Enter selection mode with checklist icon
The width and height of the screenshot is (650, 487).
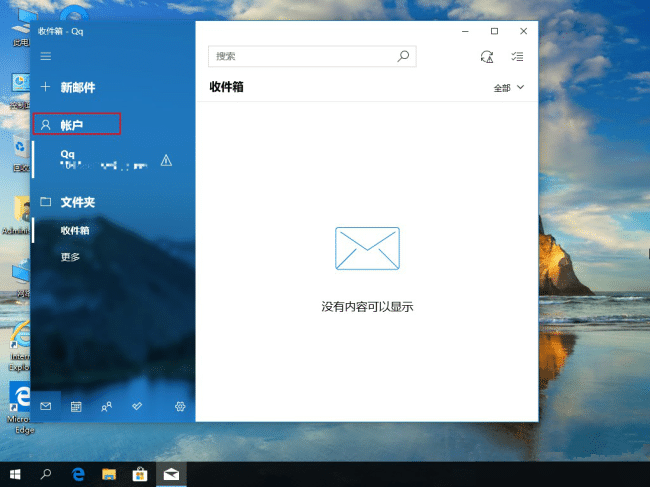[x=517, y=56]
